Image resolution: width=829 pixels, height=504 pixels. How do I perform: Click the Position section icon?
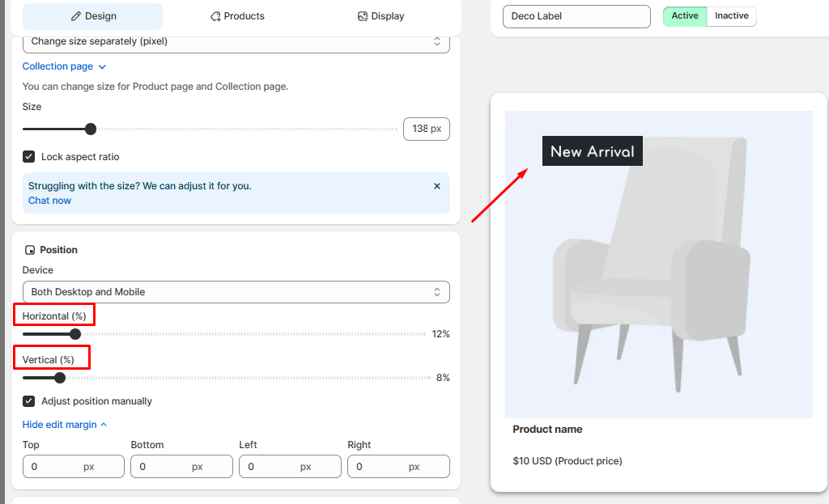pyautogui.click(x=30, y=251)
